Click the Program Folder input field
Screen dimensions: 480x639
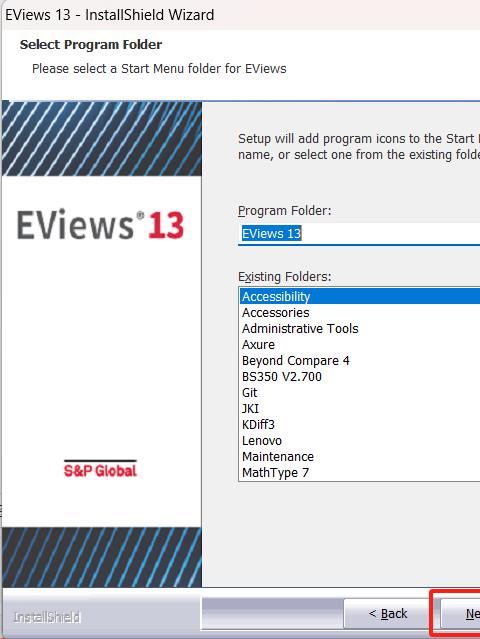[359, 234]
